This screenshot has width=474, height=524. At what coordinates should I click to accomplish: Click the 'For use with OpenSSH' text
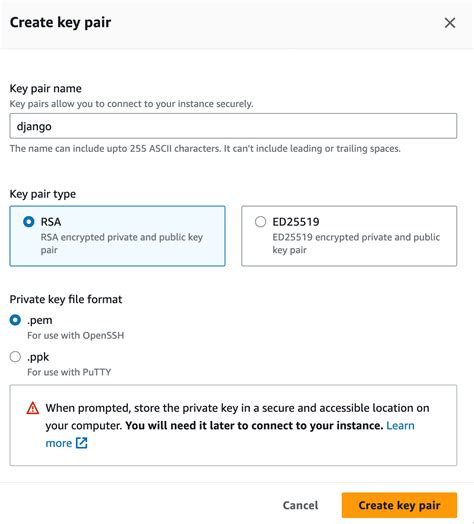point(76,335)
